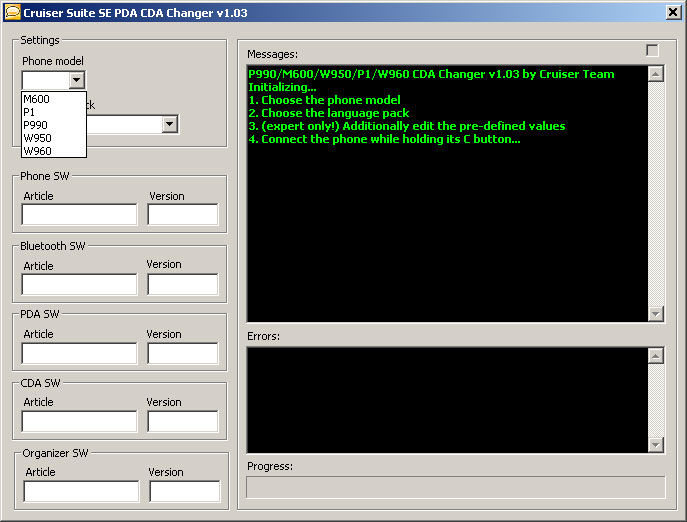This screenshot has height=522, width=687.
Task: Close the CDA Changer window
Action: point(673,12)
